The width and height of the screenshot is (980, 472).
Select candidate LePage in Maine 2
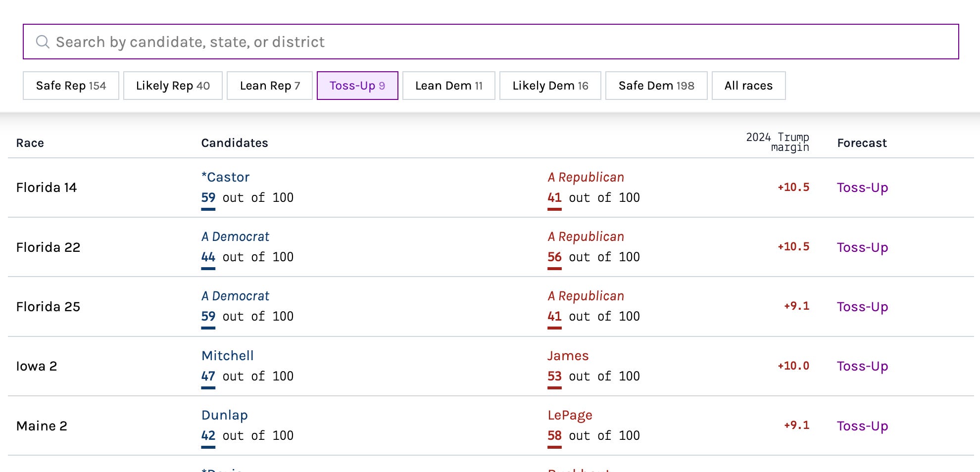click(570, 415)
